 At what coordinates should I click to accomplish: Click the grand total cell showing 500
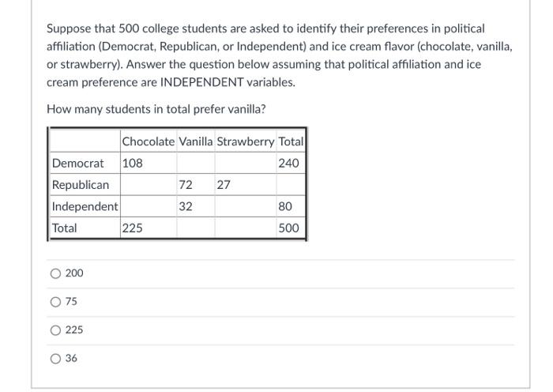(x=291, y=228)
